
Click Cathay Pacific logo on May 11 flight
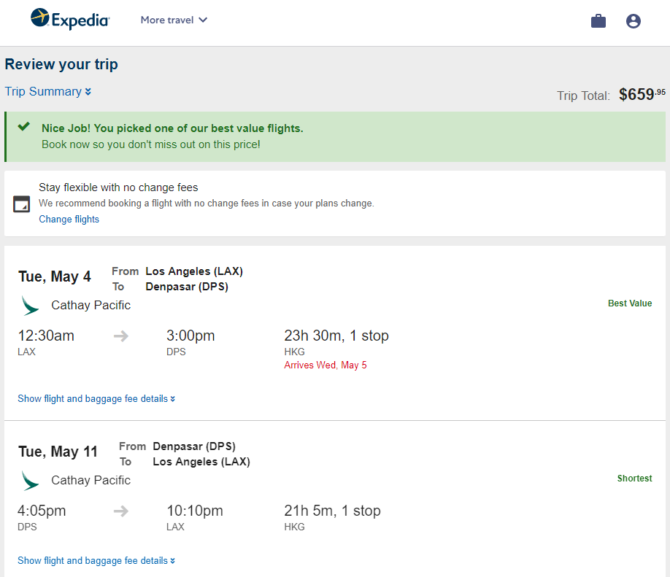[30, 481]
